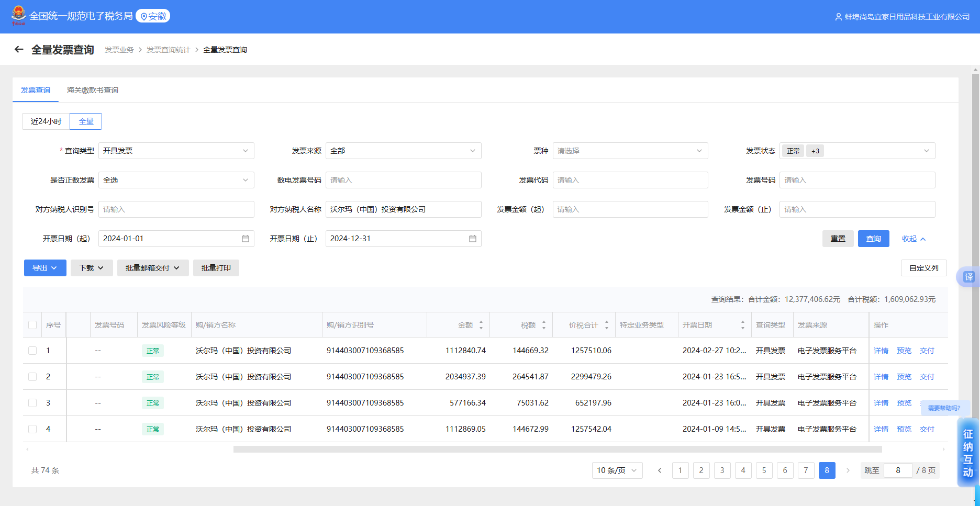The image size is (980, 506).
Task: Toggle the select-all checkbox in table header
Action: (x=32, y=325)
